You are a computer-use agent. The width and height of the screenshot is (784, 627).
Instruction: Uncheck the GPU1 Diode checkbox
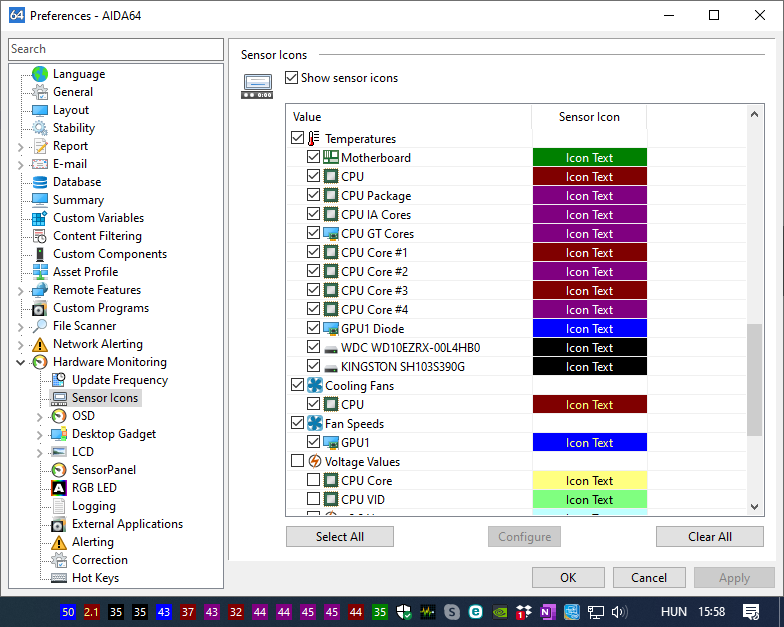click(314, 328)
